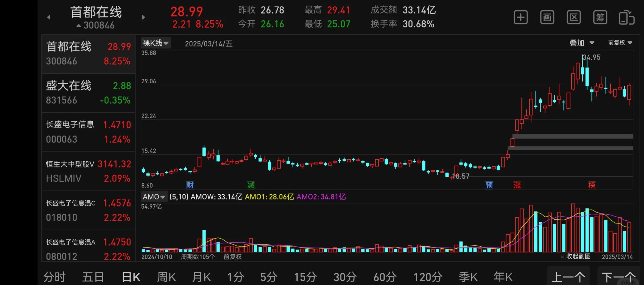This screenshot has height=285, width=644.
Task: Select the 15分 chart tab
Action: tap(305, 277)
